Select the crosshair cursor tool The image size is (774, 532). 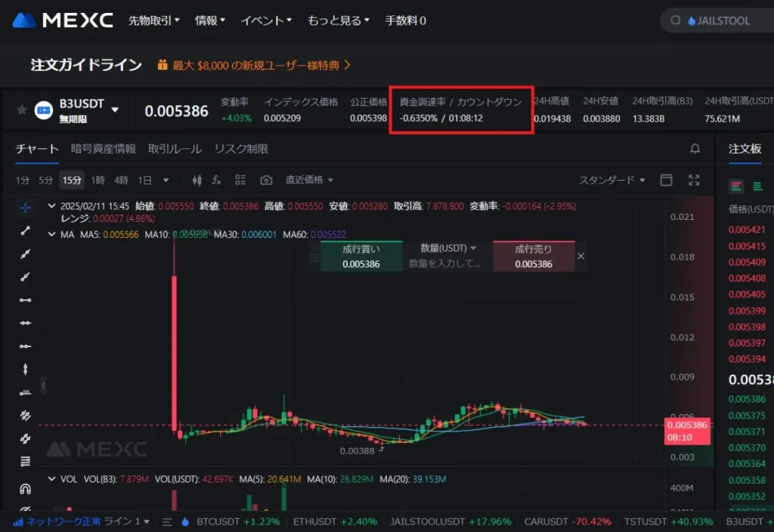click(25, 208)
